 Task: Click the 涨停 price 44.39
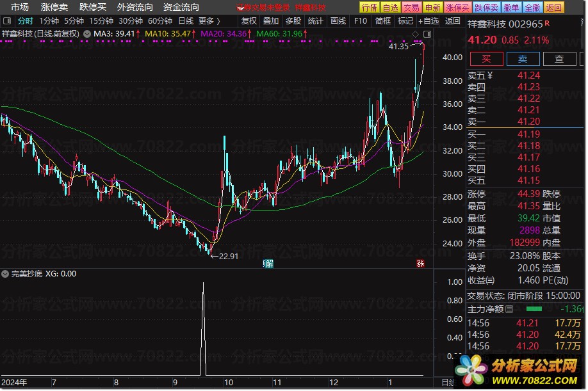tap(528, 194)
